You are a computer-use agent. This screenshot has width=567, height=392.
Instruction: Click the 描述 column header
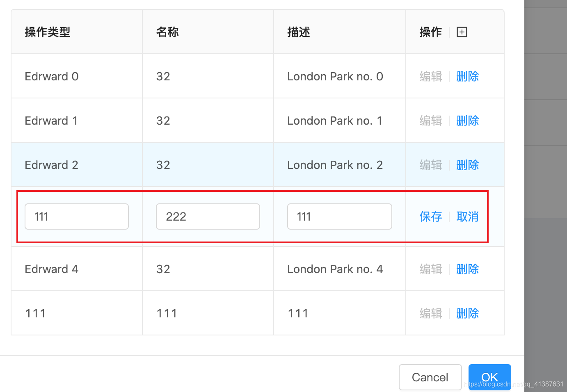click(298, 32)
